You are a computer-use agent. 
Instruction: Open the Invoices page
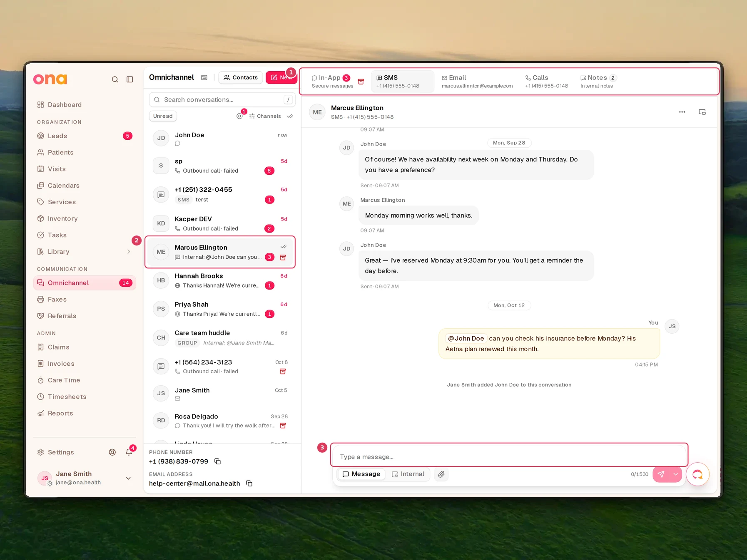pos(85,364)
